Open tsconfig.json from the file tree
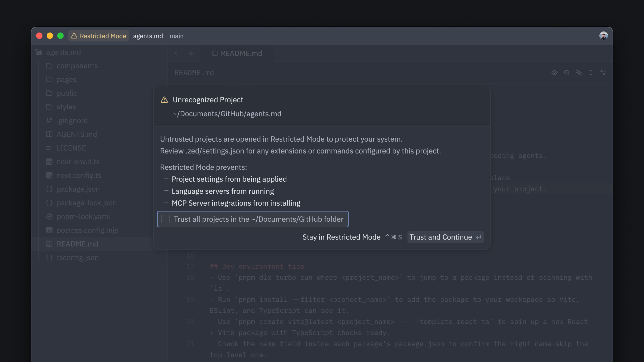This screenshot has width=644, height=362. point(77,258)
